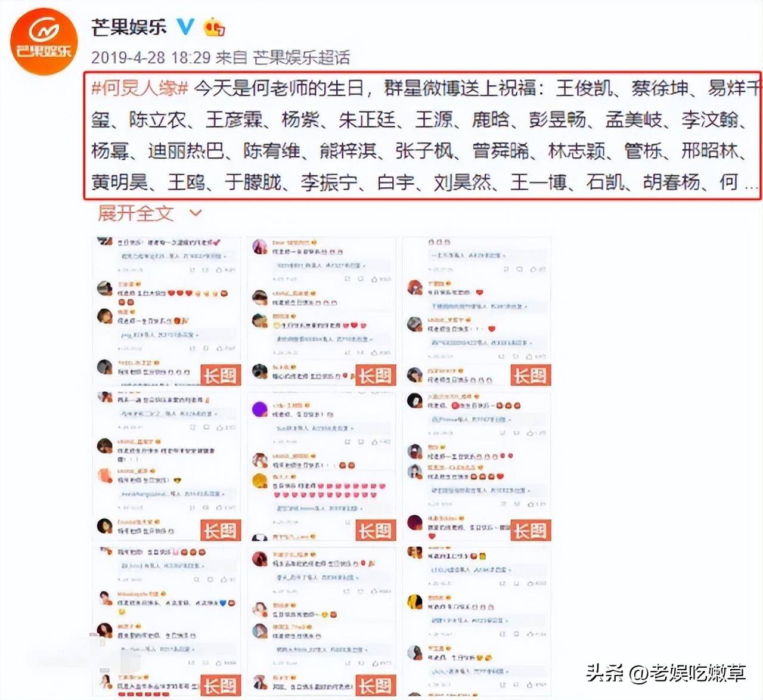Open the bottom-left comment screenshot thumbnail
The width and height of the screenshot is (763, 700).
tap(167, 621)
